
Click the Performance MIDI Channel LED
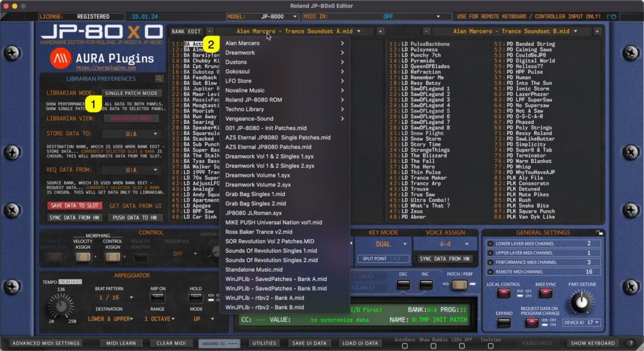(490, 262)
